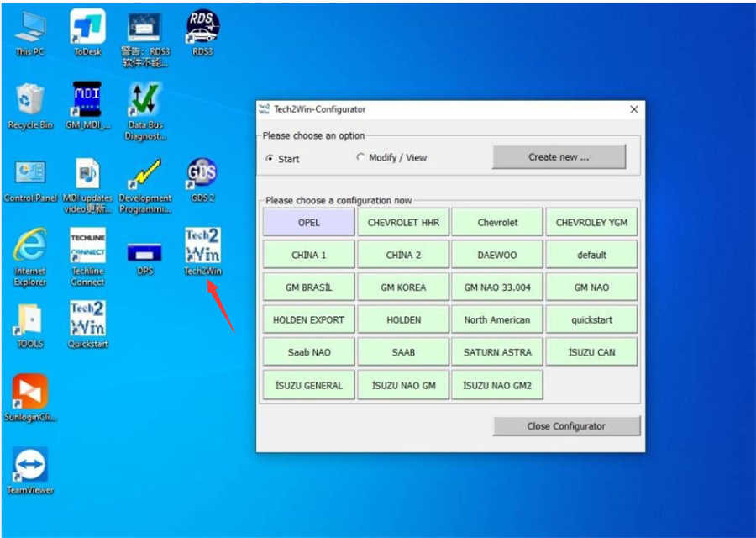Open the GM_MDI application icon
The image size is (756, 538).
87,99
